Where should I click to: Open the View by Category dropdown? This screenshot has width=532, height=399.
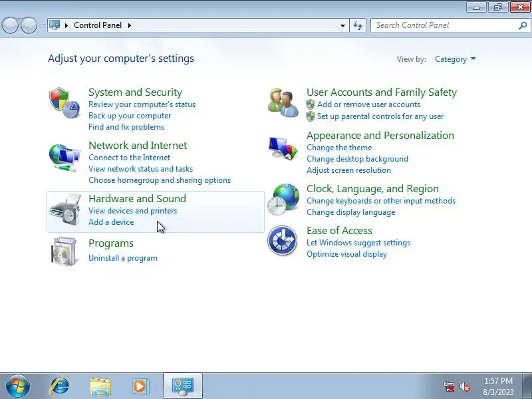point(455,59)
